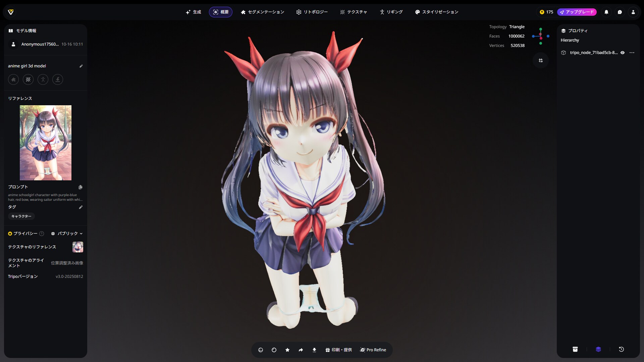Image resolution: width=644 pixels, height=362 pixels.
Task: Open the user account icon
Action: pyautogui.click(x=633, y=12)
